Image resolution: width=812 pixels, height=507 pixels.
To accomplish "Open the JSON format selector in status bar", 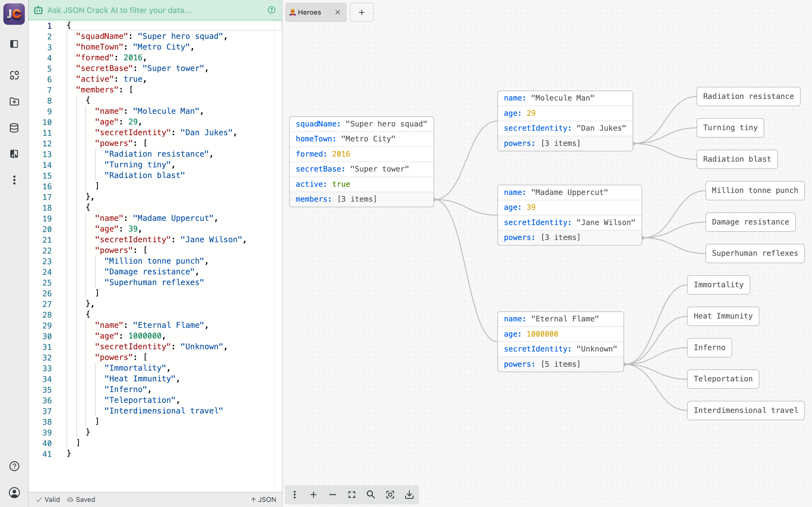I will pyautogui.click(x=264, y=499).
